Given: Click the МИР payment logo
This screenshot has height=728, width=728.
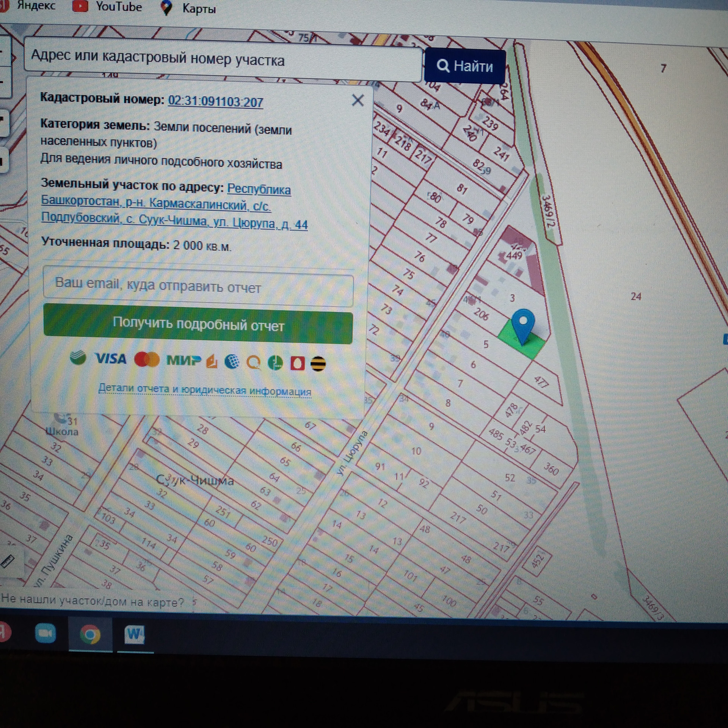Looking at the screenshot, I should 184,360.
